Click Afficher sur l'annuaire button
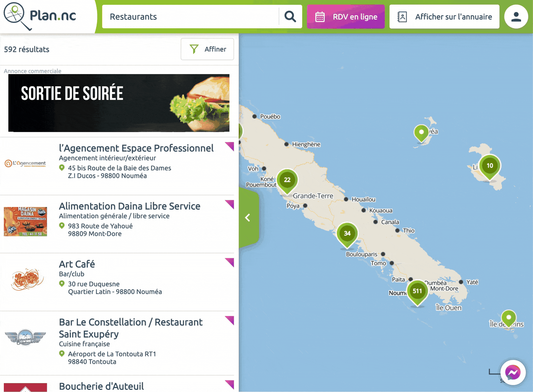 (444, 16)
